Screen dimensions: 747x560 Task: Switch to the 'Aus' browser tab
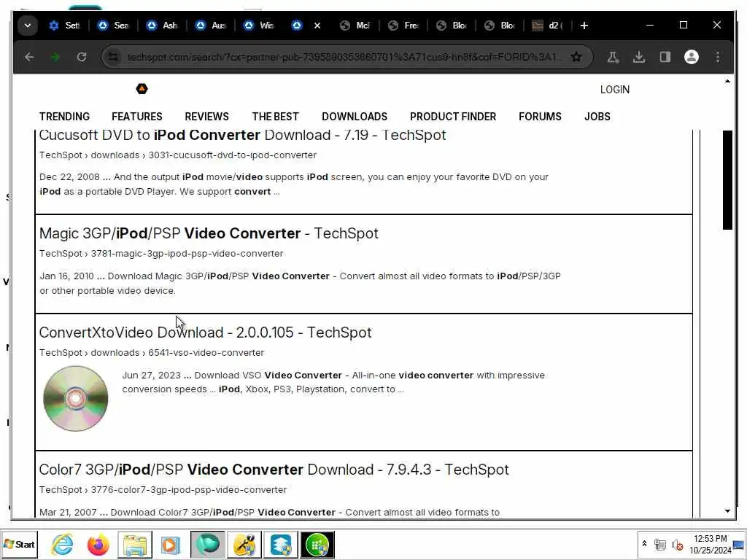pos(211,26)
